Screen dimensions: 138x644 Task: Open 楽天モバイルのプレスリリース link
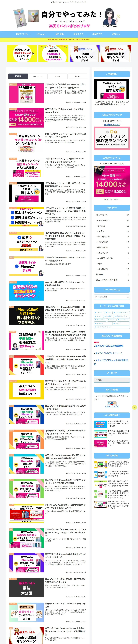pyautogui.click(x=109, y=353)
